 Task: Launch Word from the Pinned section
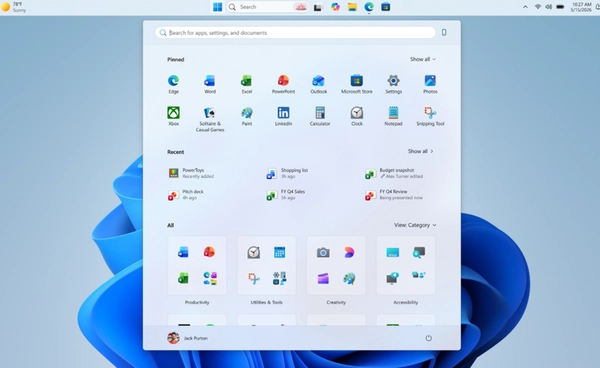click(210, 84)
